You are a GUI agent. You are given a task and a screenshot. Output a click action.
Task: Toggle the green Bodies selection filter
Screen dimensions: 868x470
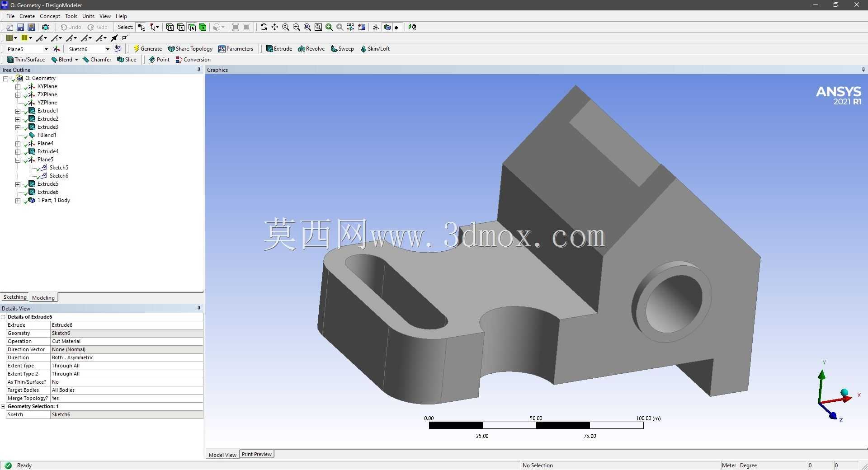(x=203, y=27)
